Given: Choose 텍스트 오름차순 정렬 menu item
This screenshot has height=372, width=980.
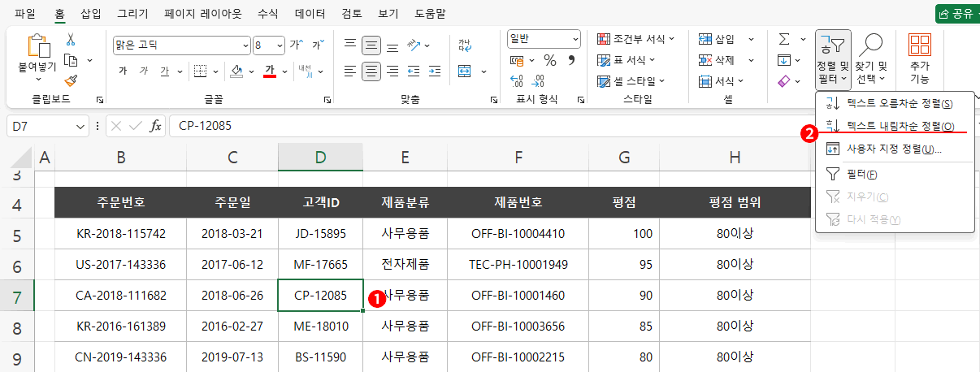Looking at the screenshot, I should point(895,103).
